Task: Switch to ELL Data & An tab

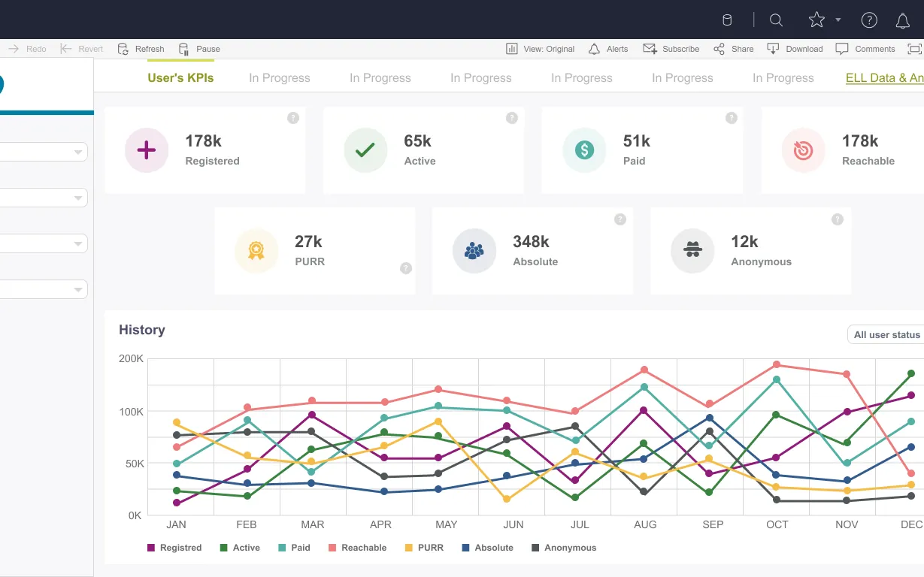Action: point(885,77)
